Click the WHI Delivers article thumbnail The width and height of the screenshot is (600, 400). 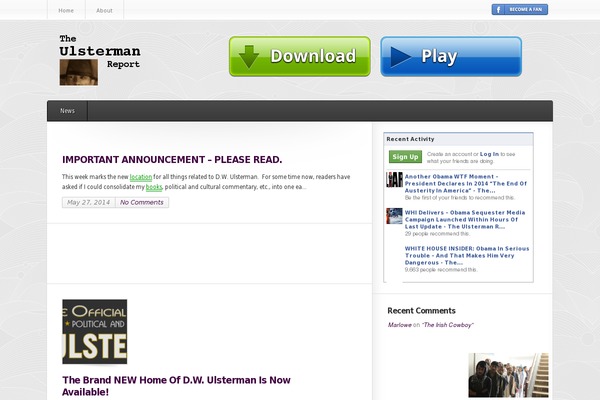coord(394,216)
